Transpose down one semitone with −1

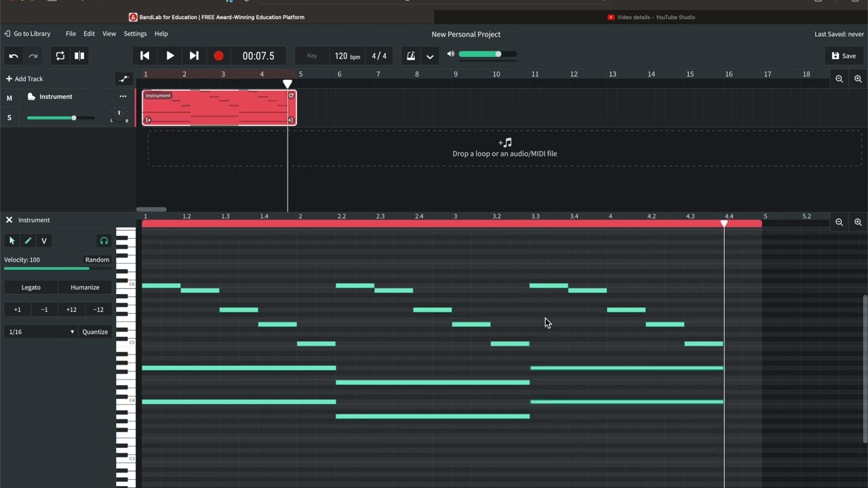coord(44,310)
